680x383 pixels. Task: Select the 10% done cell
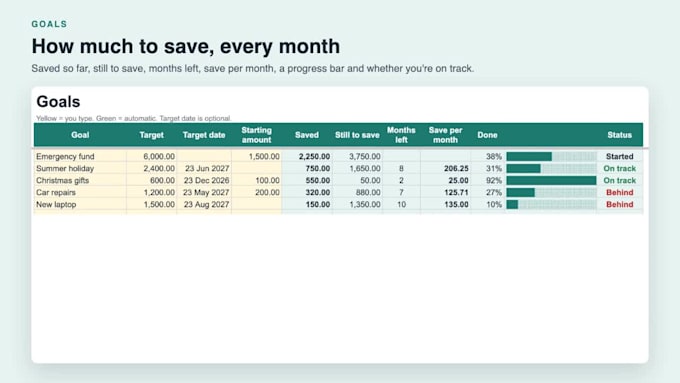(x=487, y=204)
